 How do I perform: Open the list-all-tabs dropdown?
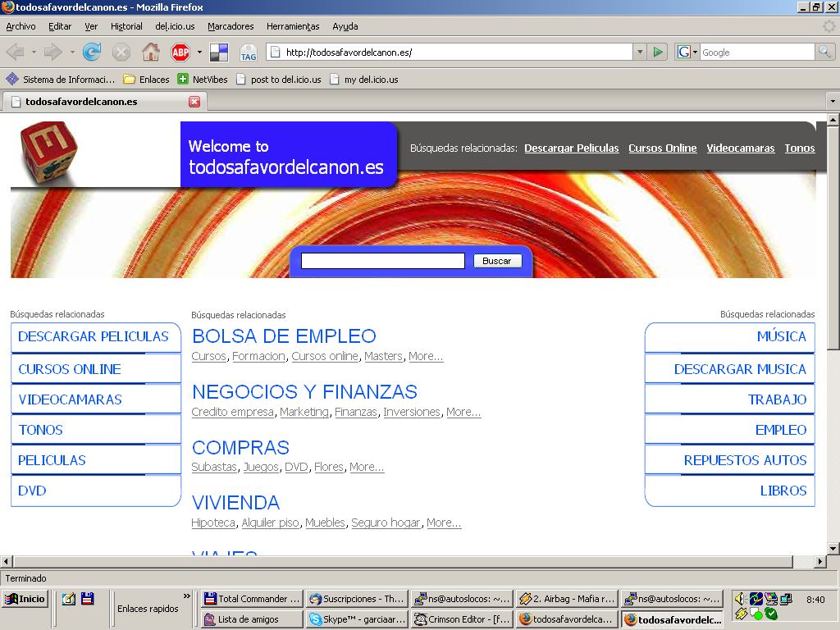tap(833, 102)
